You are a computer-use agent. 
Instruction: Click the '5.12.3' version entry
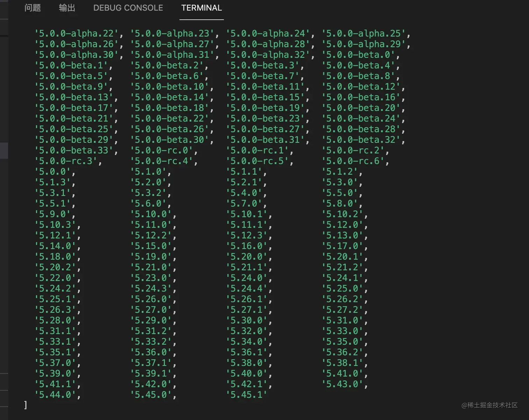pyautogui.click(x=247, y=235)
